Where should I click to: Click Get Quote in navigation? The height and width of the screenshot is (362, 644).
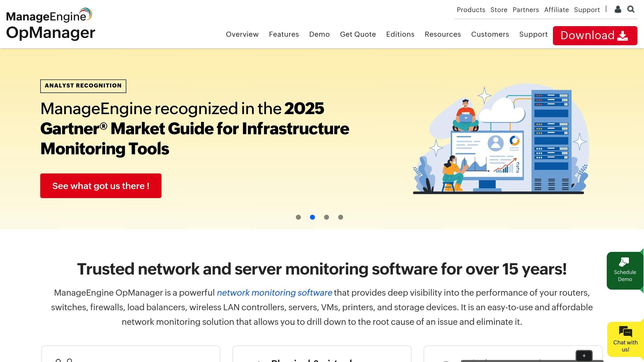(358, 34)
